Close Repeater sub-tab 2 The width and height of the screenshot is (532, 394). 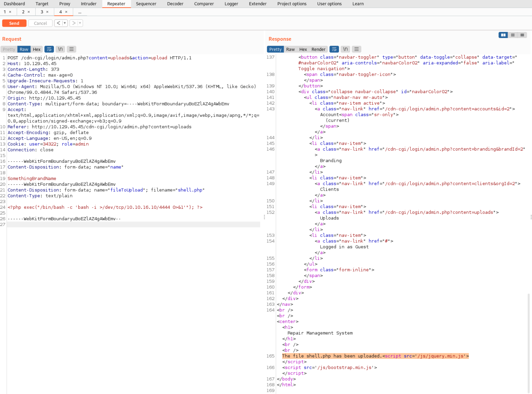(29, 12)
